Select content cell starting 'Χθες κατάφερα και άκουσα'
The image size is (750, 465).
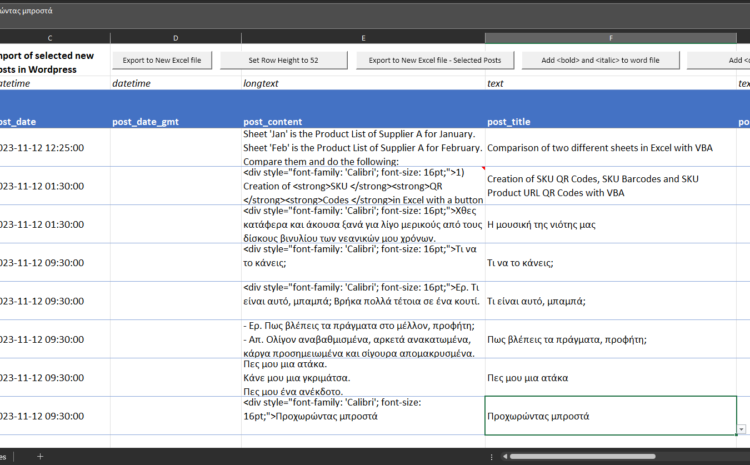click(363, 224)
